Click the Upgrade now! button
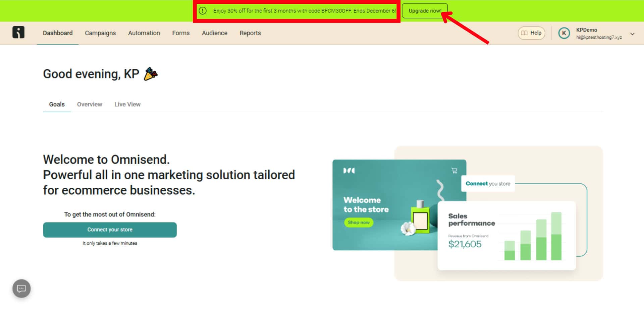The height and width of the screenshot is (313, 644). (424, 11)
